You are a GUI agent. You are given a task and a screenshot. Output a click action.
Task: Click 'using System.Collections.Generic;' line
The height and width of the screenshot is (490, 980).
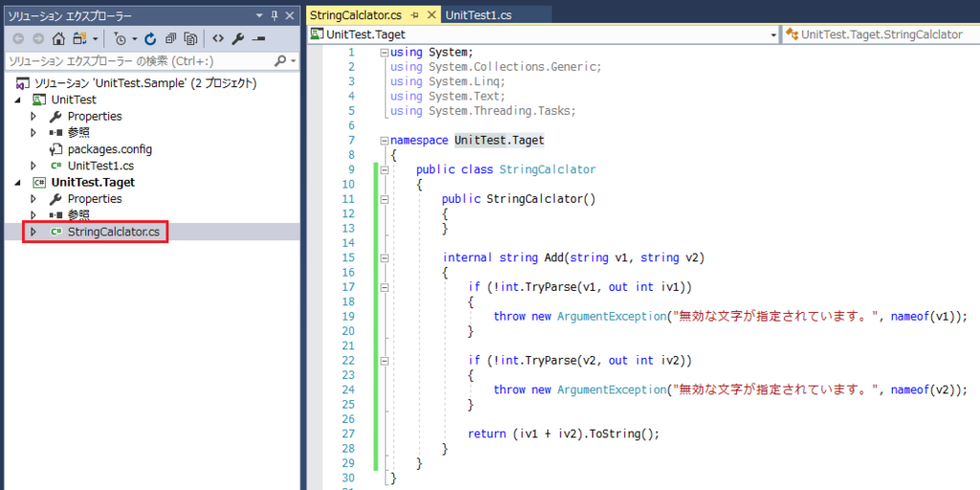(496, 67)
